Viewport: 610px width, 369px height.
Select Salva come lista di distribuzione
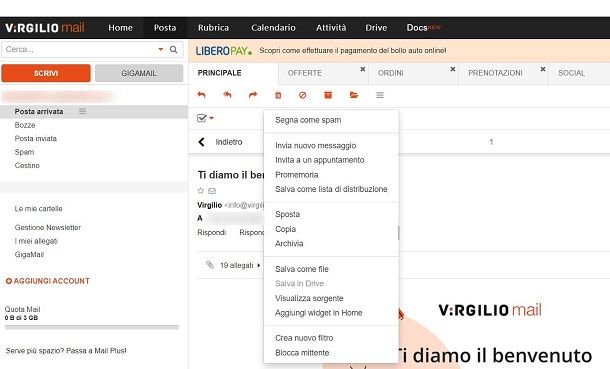[331, 189]
